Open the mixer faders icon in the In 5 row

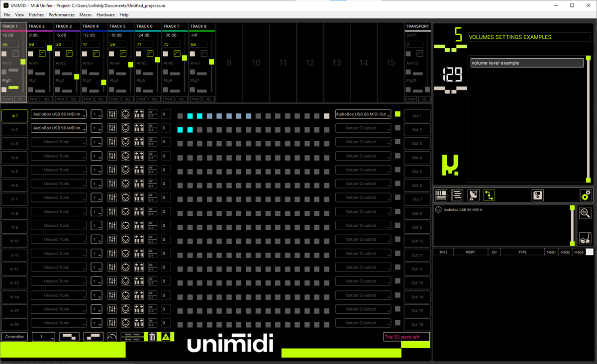tap(112, 170)
